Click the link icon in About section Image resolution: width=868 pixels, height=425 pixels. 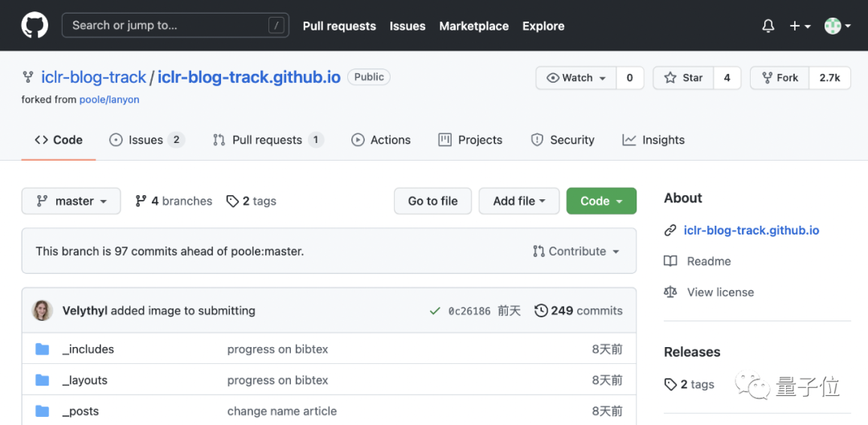669,231
